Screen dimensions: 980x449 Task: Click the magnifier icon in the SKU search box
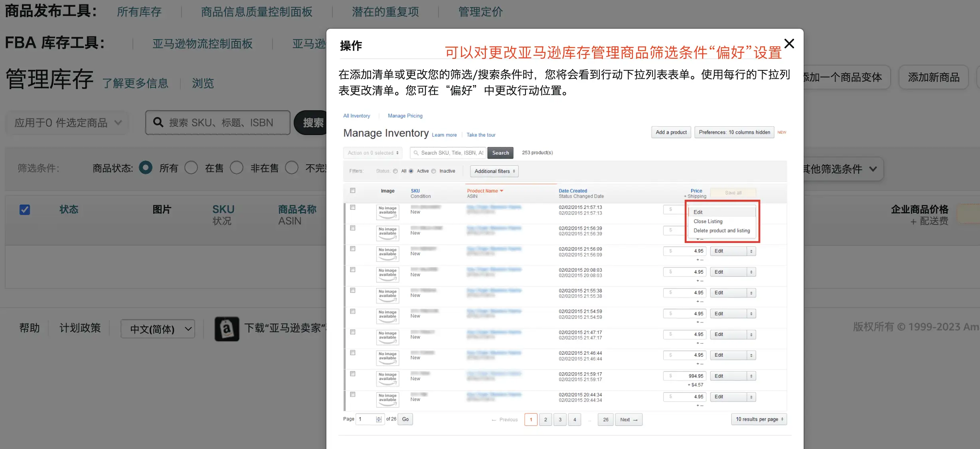point(158,123)
